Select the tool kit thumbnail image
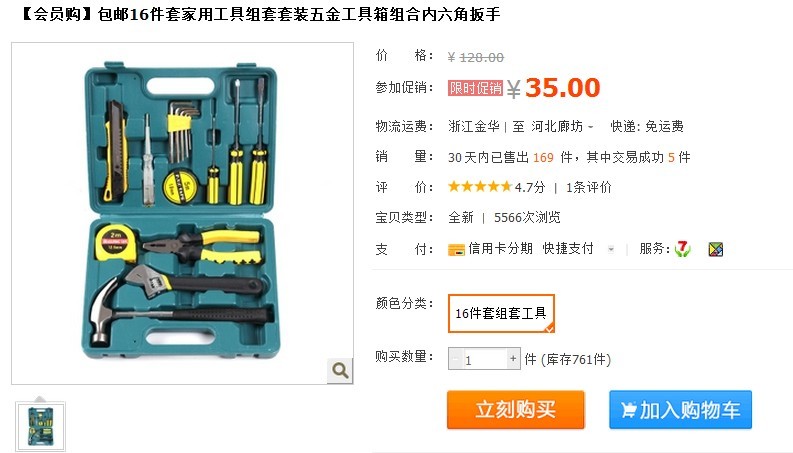793x453 pixels. click(40, 427)
